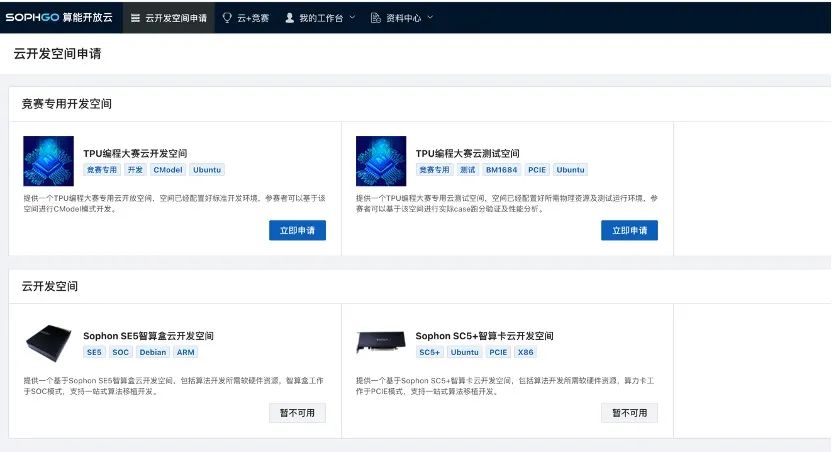This screenshot has width=832, height=452.
Task: Click 立即申请 for TPU编程大赛云测试空间
Action: tap(629, 230)
